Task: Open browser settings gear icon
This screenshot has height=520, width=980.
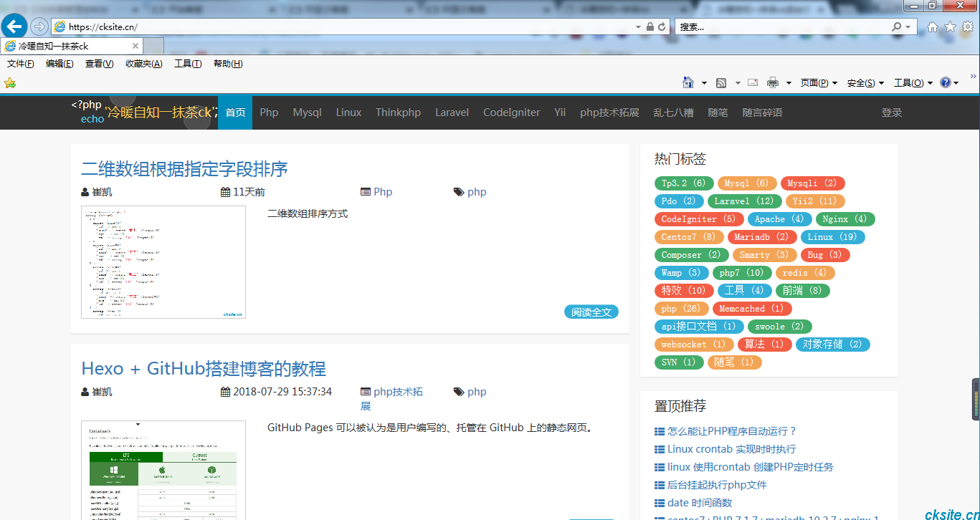Action: click(968, 27)
